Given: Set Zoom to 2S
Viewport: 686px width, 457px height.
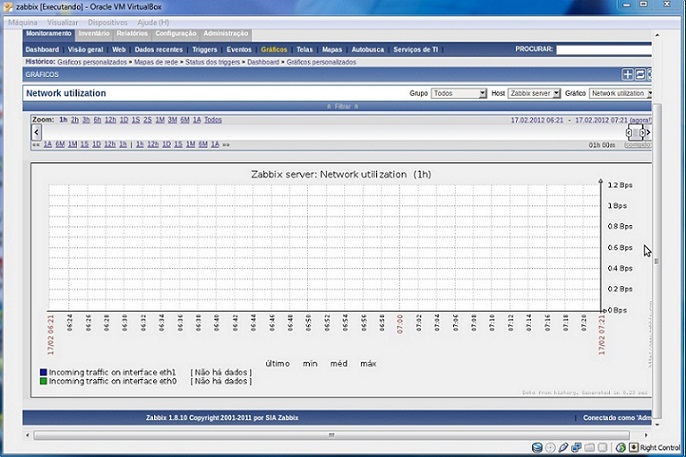Looking at the screenshot, I should (x=147, y=120).
